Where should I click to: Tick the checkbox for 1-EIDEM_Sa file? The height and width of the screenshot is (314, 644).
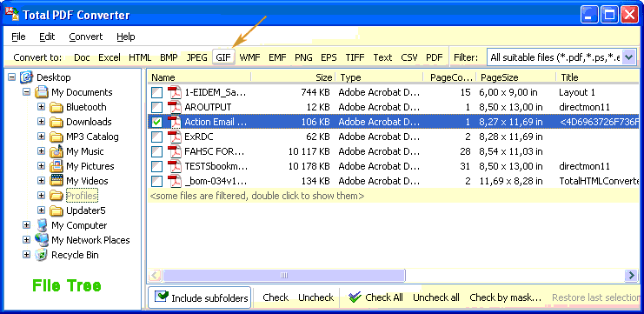156,92
